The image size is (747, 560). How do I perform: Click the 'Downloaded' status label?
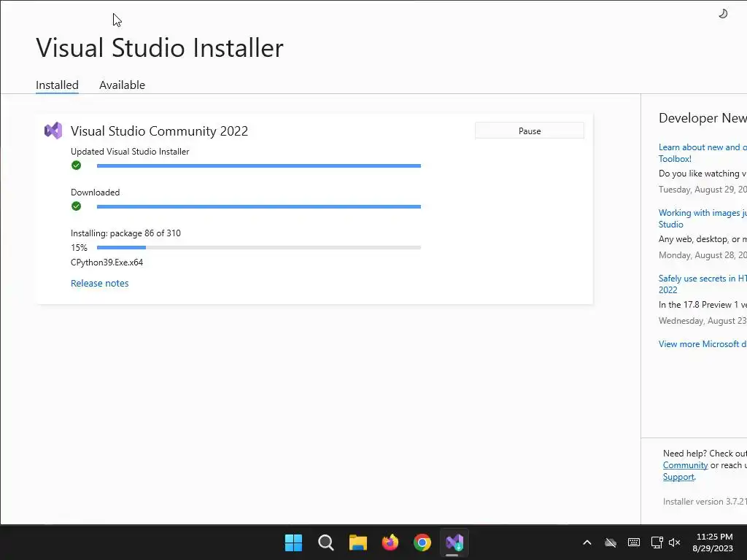click(x=96, y=192)
